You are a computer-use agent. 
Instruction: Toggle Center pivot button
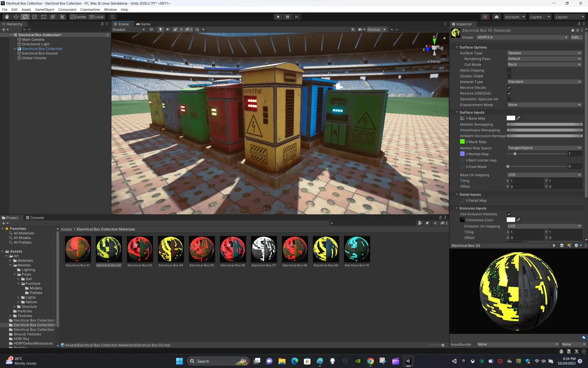point(78,17)
